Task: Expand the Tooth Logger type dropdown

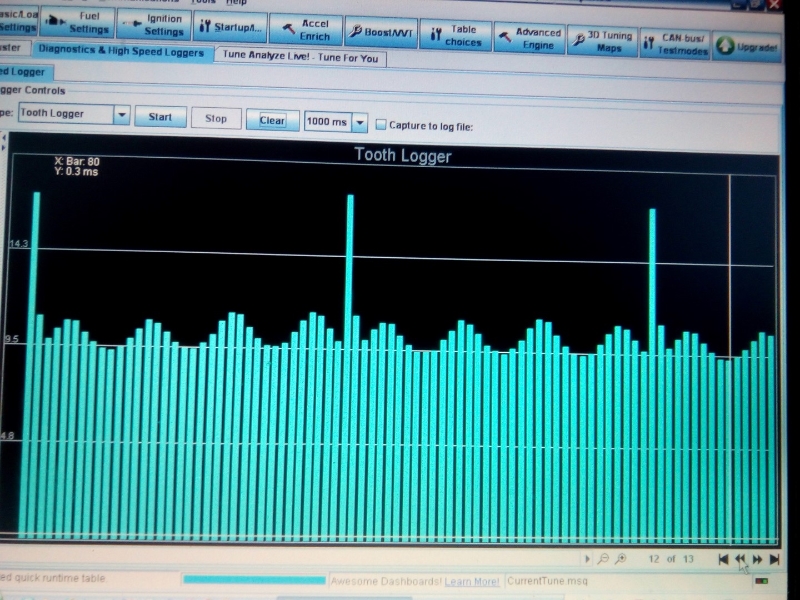Action: click(x=122, y=116)
